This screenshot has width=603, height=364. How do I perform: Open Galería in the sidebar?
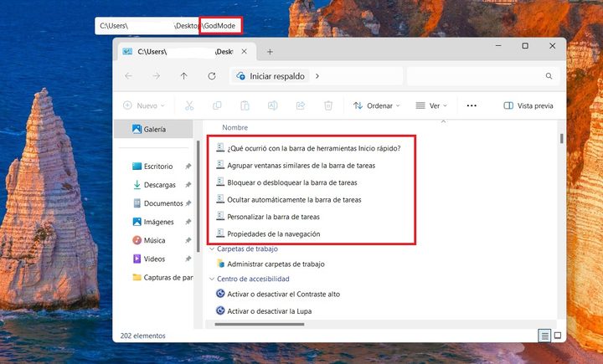154,129
